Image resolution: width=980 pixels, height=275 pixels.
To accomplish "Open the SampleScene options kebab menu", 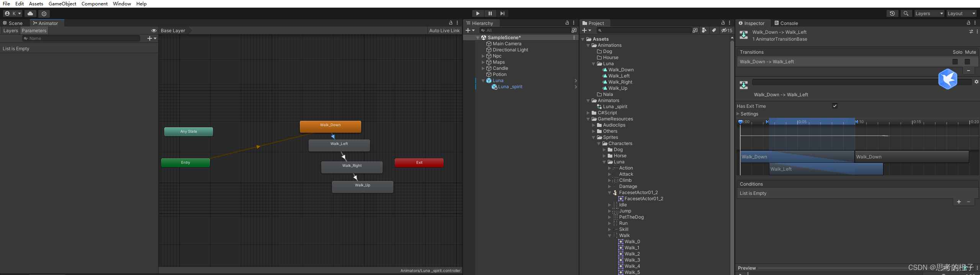I will (x=574, y=38).
